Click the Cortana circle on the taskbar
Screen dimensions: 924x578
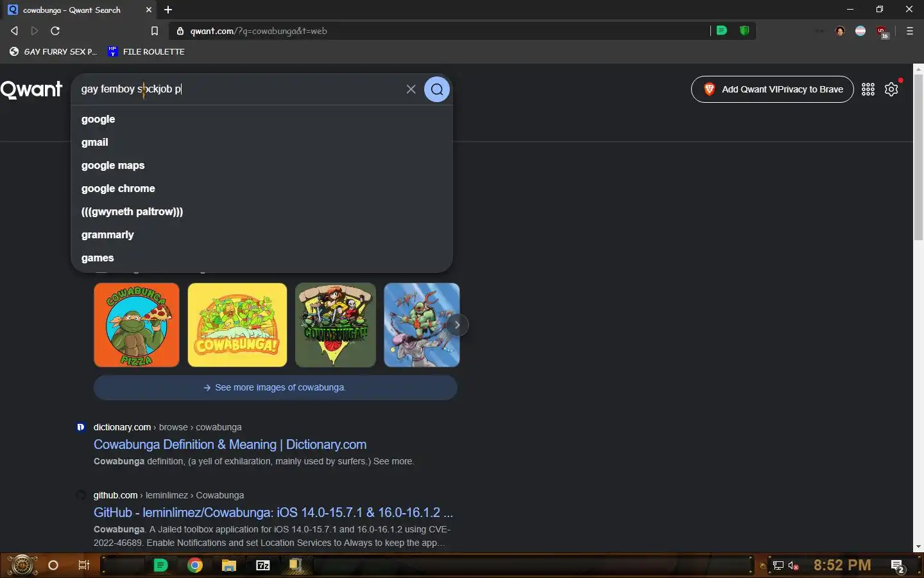(53, 565)
